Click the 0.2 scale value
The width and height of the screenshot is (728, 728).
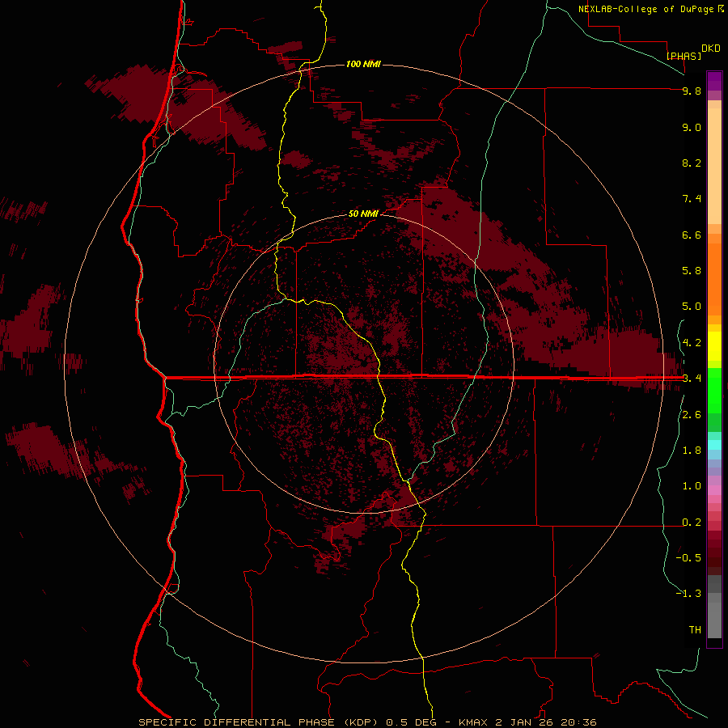[x=692, y=523]
